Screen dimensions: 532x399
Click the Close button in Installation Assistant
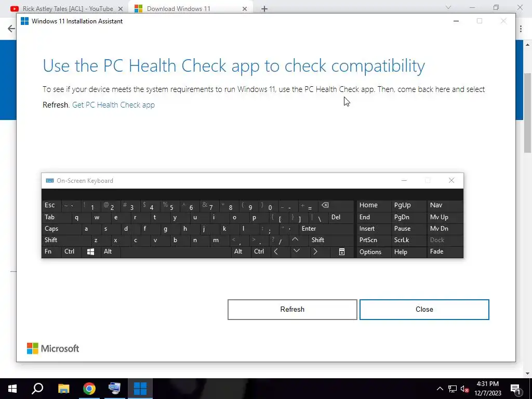[424, 310]
